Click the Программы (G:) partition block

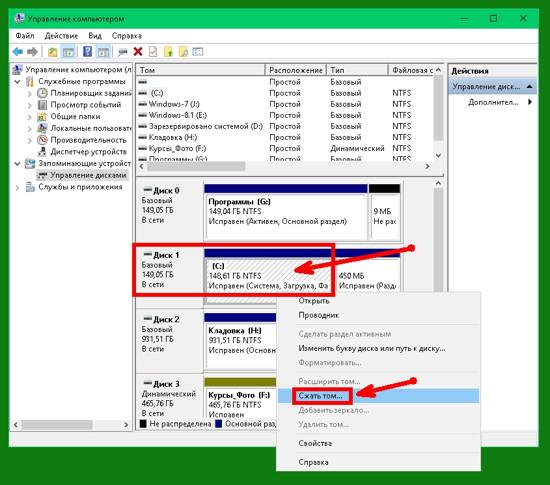[286, 217]
